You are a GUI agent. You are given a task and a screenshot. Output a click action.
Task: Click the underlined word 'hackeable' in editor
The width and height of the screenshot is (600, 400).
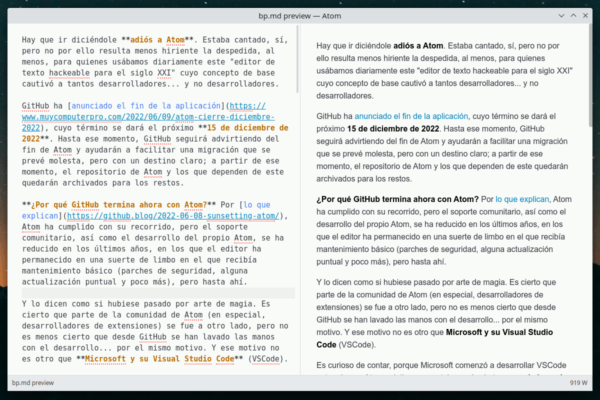pyautogui.click(x=69, y=73)
